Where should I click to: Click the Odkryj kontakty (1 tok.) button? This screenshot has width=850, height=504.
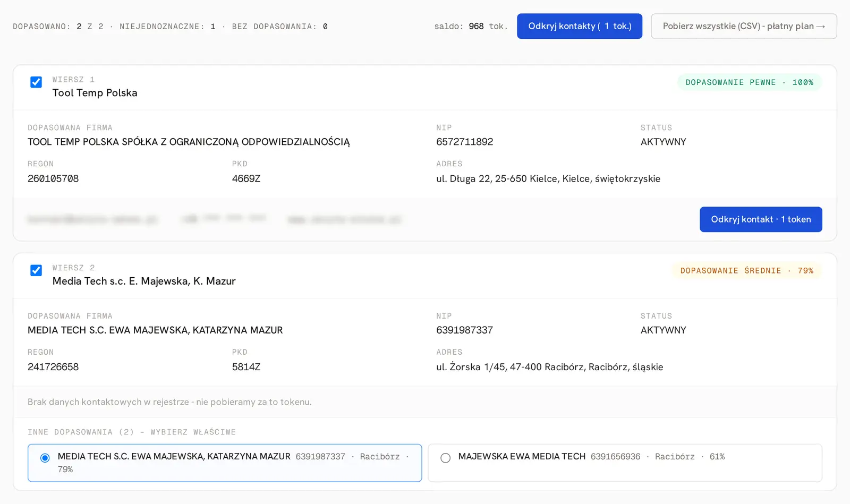click(x=580, y=26)
